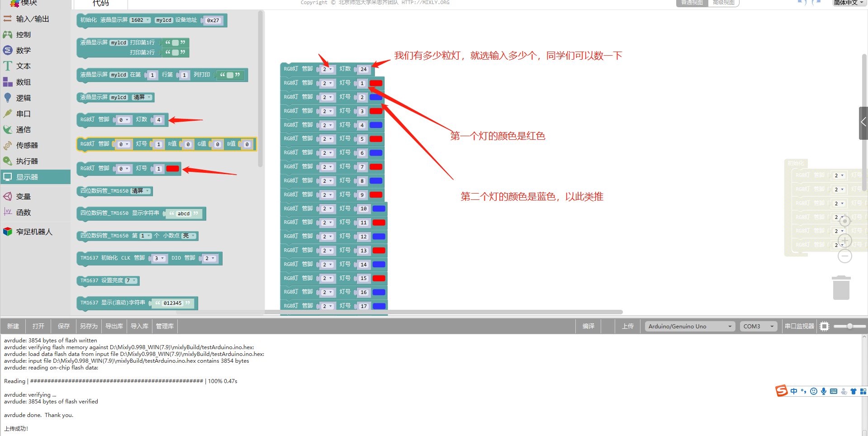Open Sogou soft keyboard icon
This screenshot has height=436, width=868.
tap(834, 391)
